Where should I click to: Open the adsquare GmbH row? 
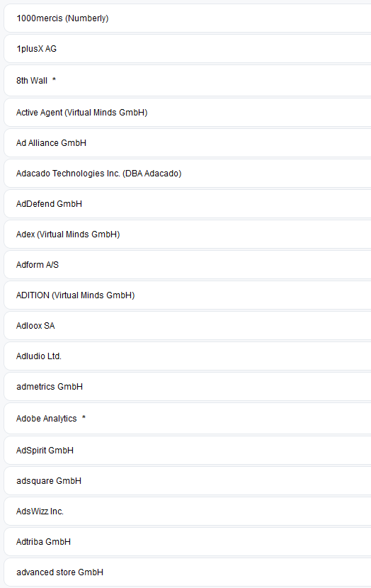188,481
